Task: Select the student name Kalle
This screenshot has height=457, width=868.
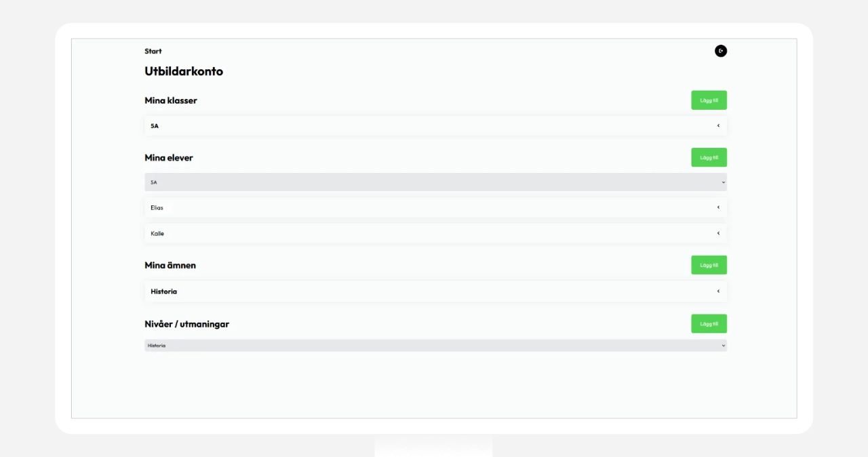Action: [157, 233]
